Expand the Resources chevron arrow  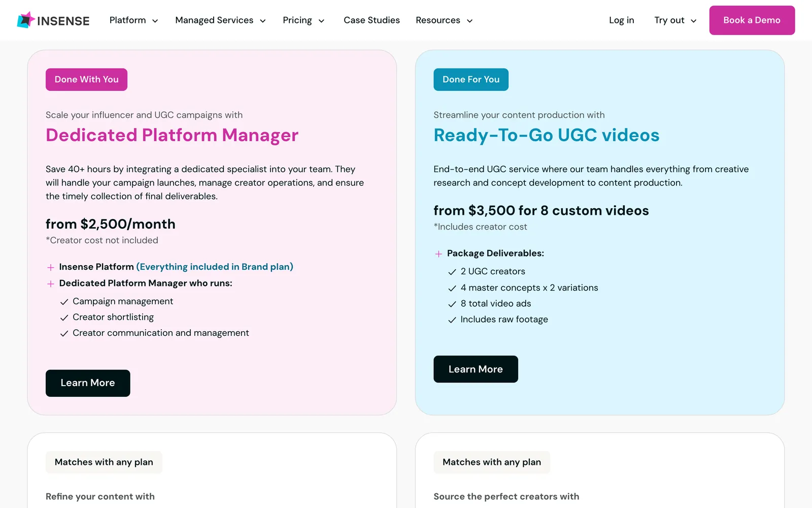point(469,21)
